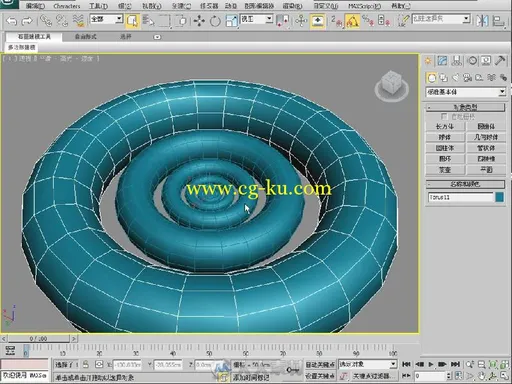Open the 工具 (Tools) menu
512x384 pixels.
[x=98, y=6]
